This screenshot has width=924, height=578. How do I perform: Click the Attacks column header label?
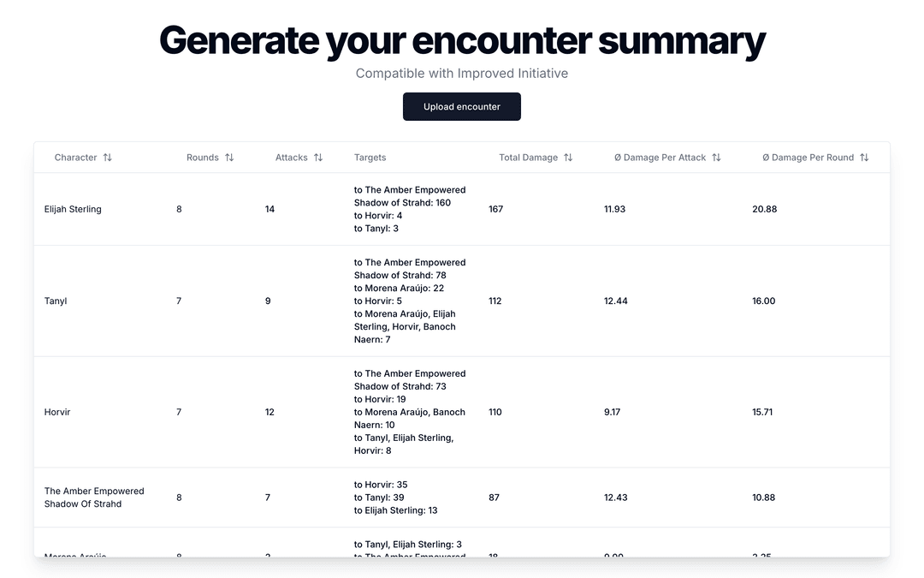tap(290, 158)
